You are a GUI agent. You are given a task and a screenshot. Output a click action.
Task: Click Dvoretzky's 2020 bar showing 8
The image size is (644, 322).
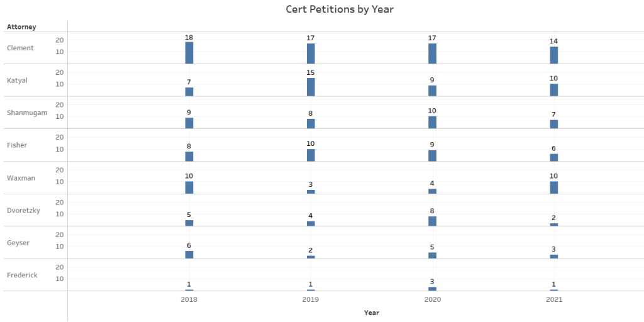pos(432,221)
